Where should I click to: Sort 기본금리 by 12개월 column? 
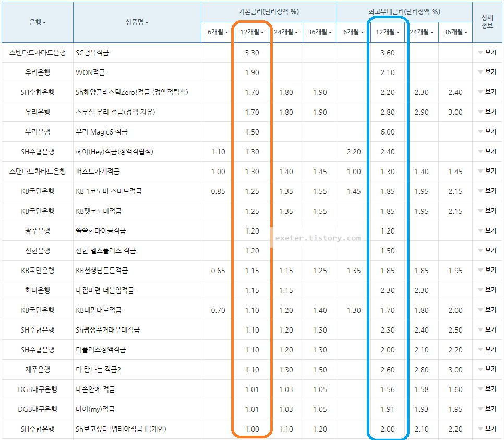pyautogui.click(x=252, y=32)
